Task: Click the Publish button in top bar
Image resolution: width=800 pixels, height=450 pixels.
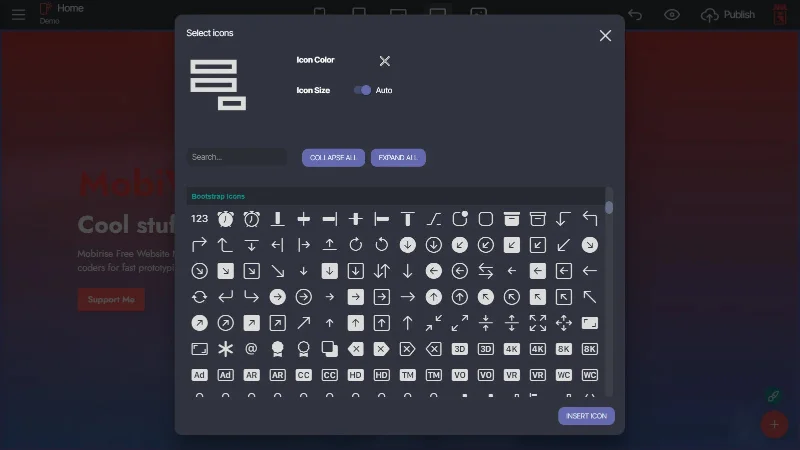Action: point(728,15)
